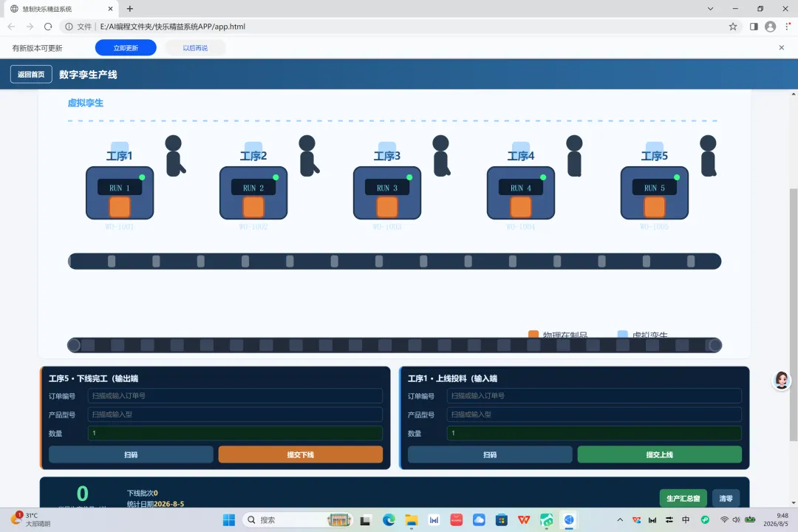Viewport: 798px width, 532px height.
Task: Open the Windows Start menu
Action: 229,519
